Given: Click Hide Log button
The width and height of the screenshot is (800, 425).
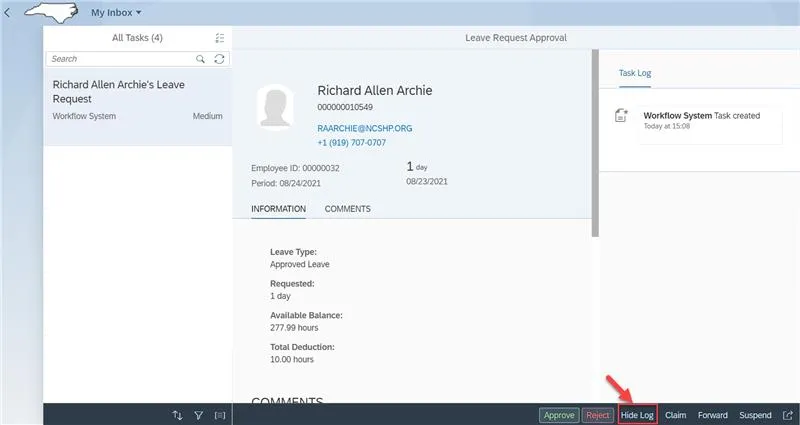Looking at the screenshot, I should click(637, 415).
